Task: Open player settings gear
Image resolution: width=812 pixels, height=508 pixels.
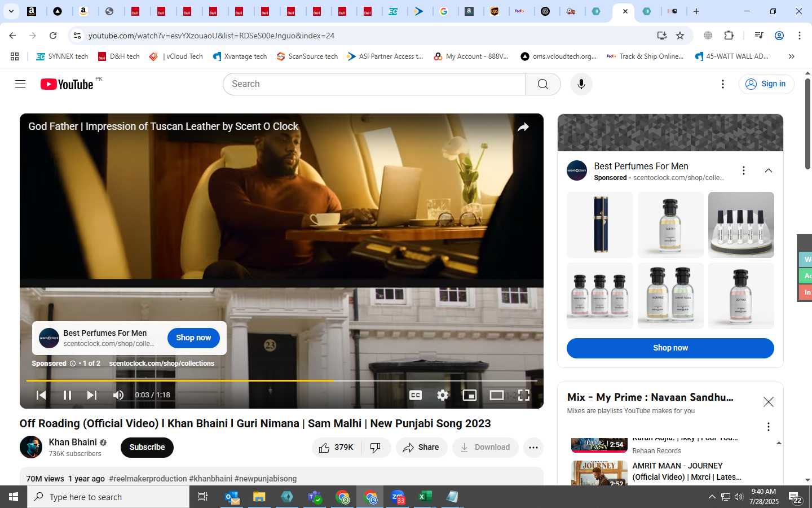Action: [x=443, y=395]
